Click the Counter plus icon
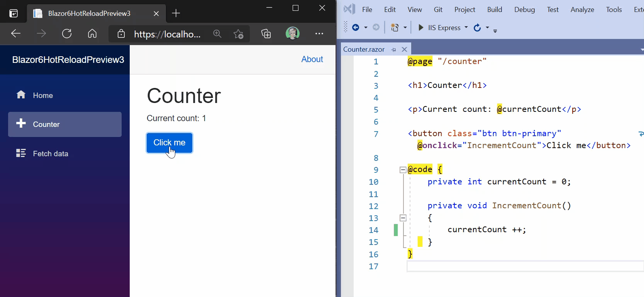The image size is (644, 297). (x=21, y=123)
